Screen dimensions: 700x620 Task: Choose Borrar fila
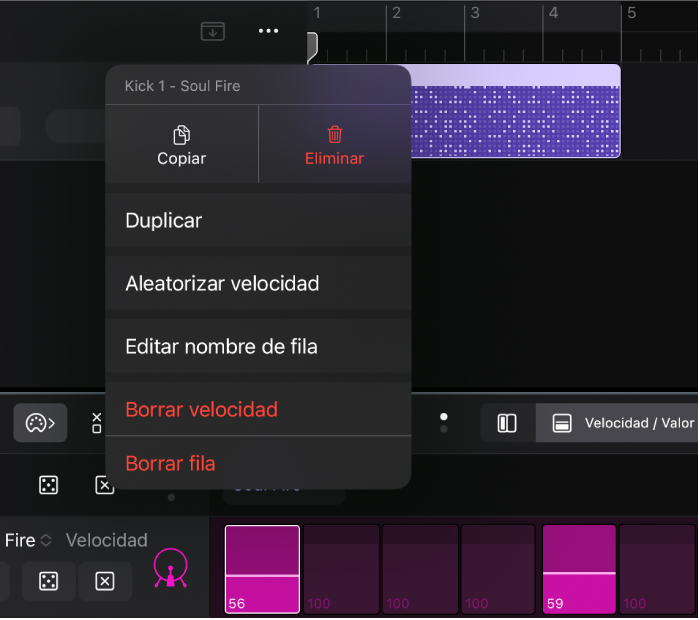[x=258, y=464]
